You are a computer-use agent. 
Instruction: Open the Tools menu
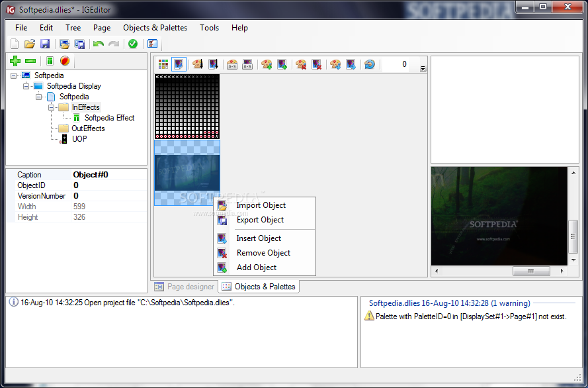click(x=209, y=28)
